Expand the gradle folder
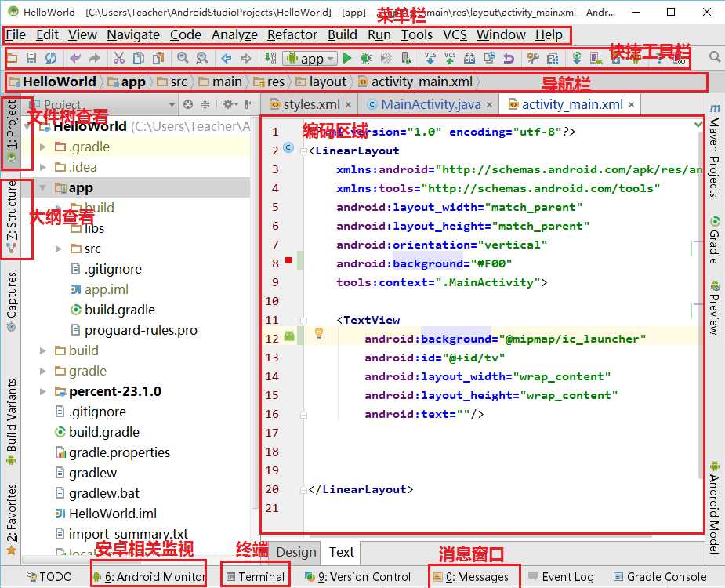This screenshot has width=725, height=588. (x=43, y=371)
